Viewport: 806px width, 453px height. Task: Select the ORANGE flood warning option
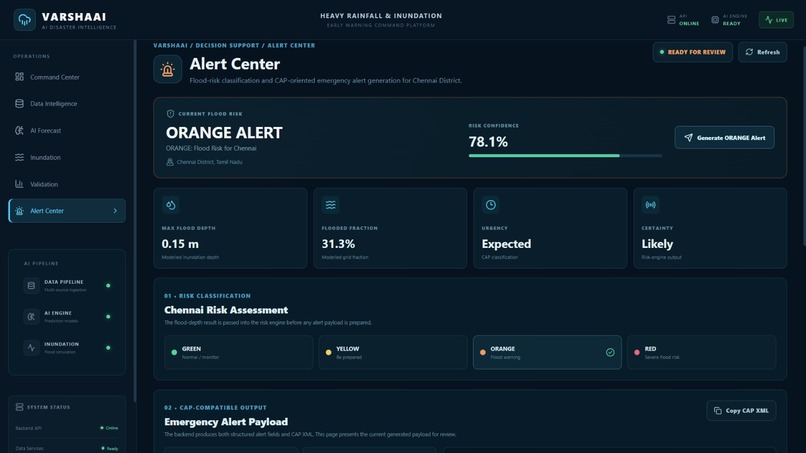(x=547, y=352)
